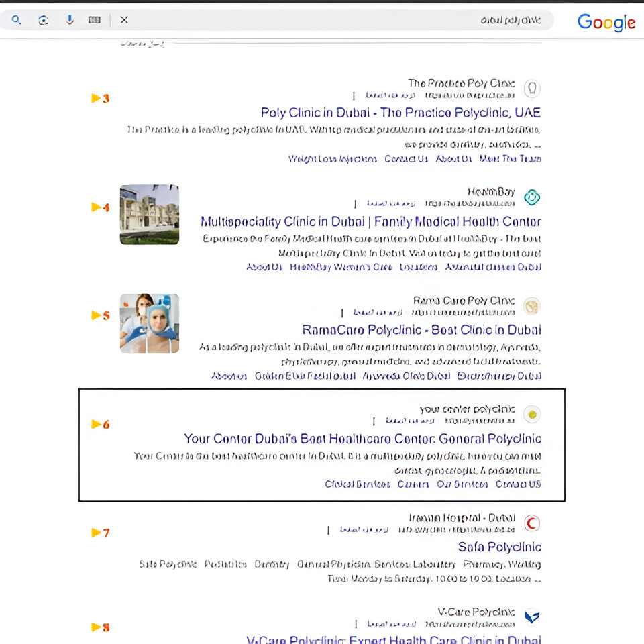Screen dimensions: 644x644
Task: Open the 'Safa Polyclinic' result title
Action: pos(499,547)
